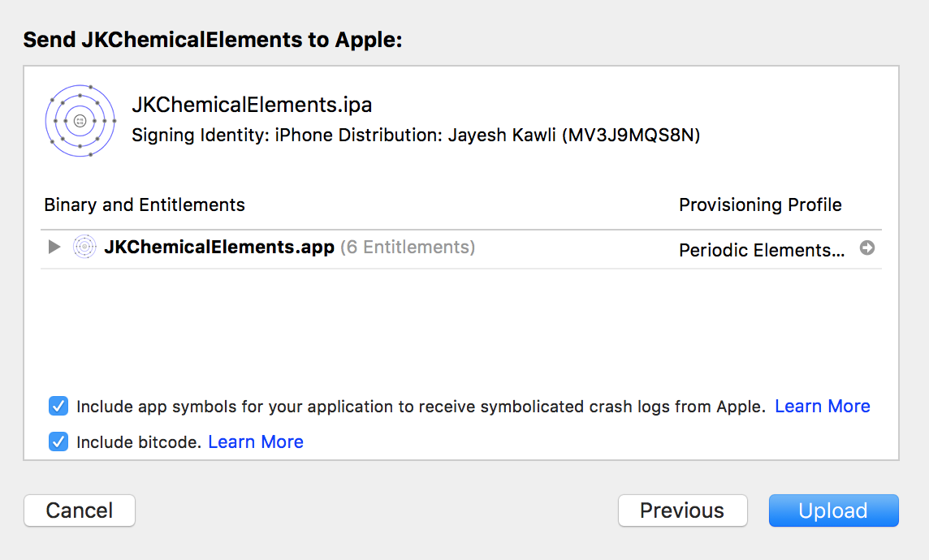Click the Include bitcode label text
929x560 pixels.
139,442
